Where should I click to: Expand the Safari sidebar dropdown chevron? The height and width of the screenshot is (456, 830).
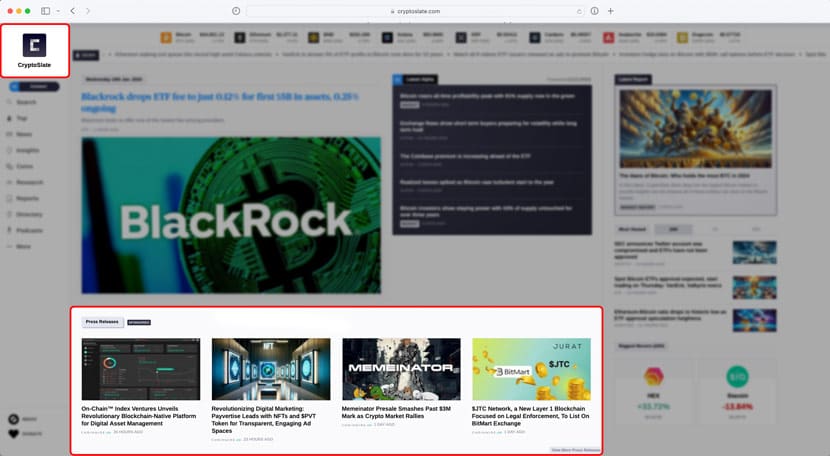pyautogui.click(x=58, y=11)
